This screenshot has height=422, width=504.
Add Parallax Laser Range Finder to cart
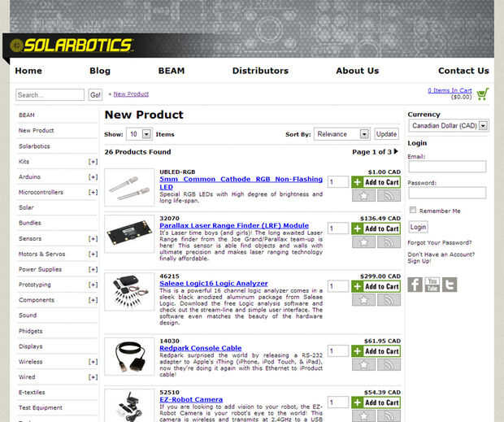[x=376, y=228]
